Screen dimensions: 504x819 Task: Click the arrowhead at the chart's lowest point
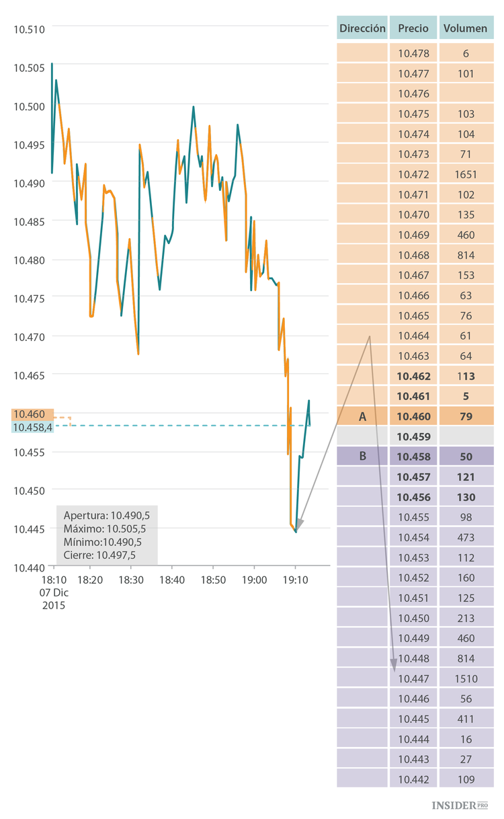click(x=299, y=525)
